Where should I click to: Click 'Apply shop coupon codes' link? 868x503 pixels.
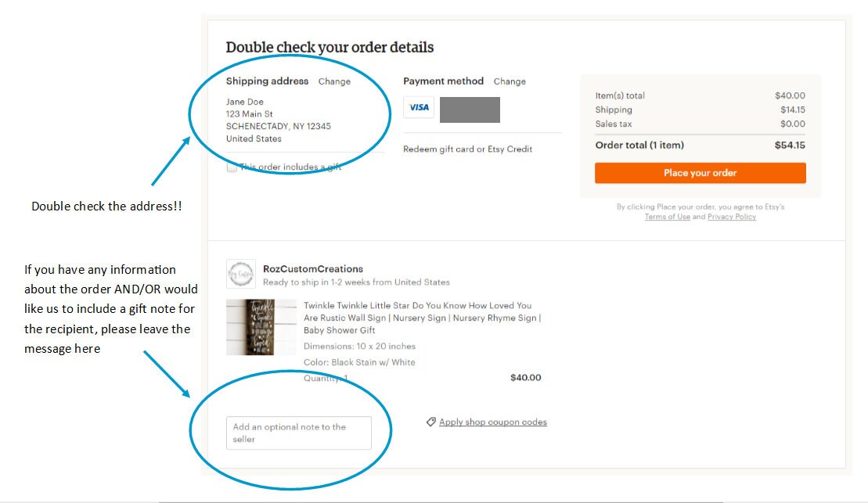click(x=492, y=422)
